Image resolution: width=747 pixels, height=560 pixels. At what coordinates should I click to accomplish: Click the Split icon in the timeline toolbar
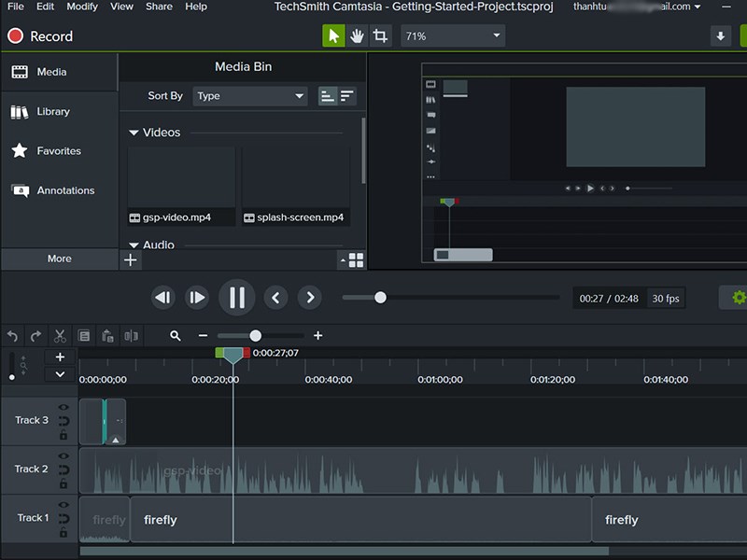pos(131,336)
